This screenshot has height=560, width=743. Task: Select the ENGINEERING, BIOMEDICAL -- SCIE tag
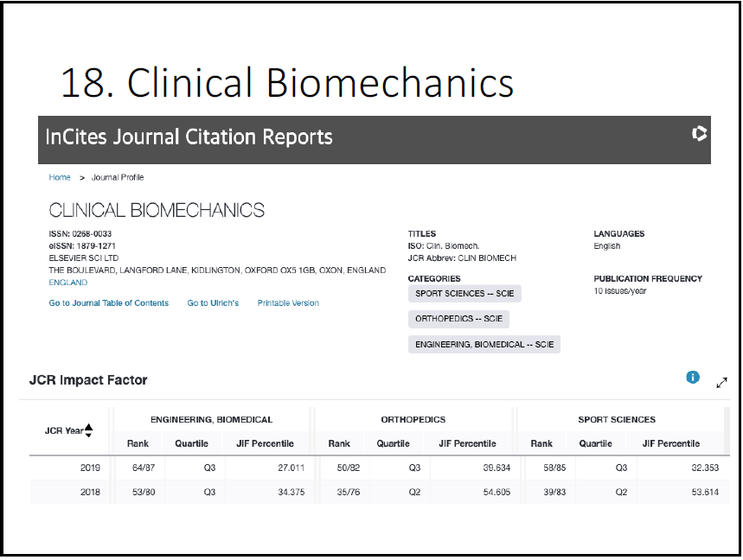pos(484,344)
